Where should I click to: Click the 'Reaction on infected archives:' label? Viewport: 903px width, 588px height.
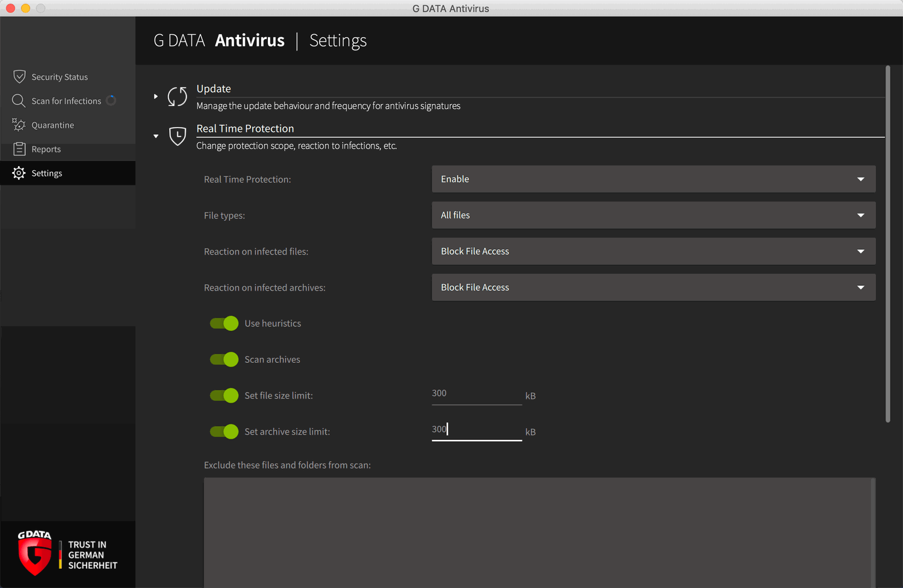click(265, 288)
